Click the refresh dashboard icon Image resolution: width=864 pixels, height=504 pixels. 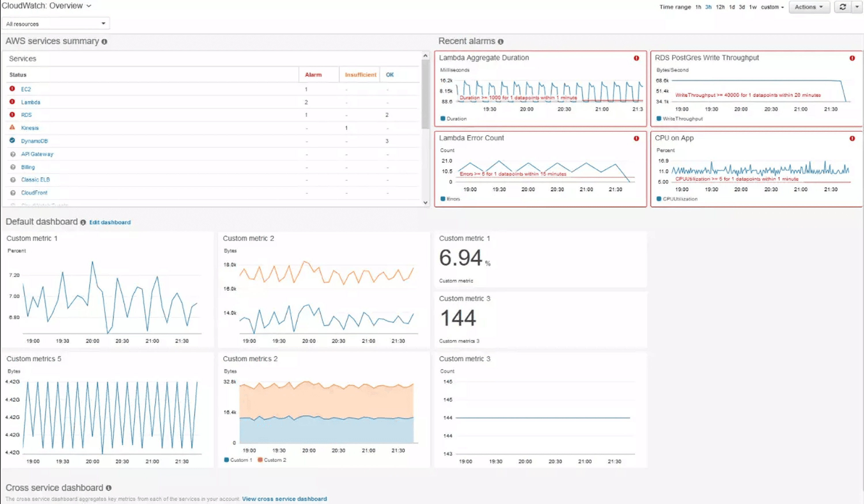(x=842, y=7)
